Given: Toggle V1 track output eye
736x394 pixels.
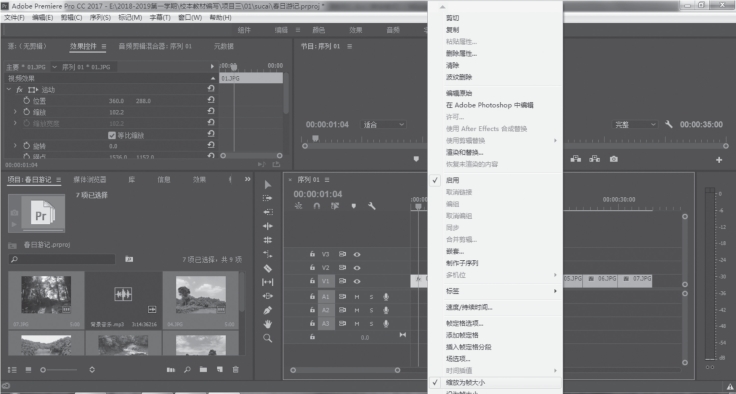Looking at the screenshot, I should pyautogui.click(x=357, y=281).
